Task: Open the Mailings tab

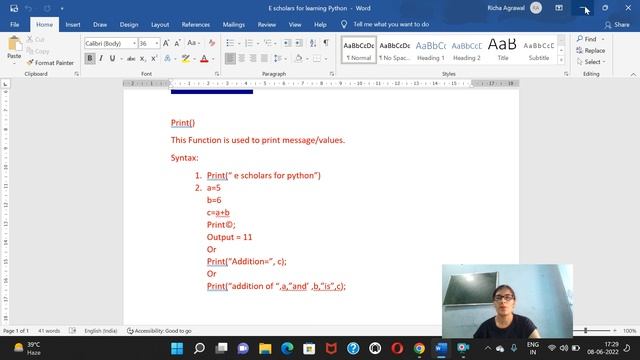Action: click(233, 24)
